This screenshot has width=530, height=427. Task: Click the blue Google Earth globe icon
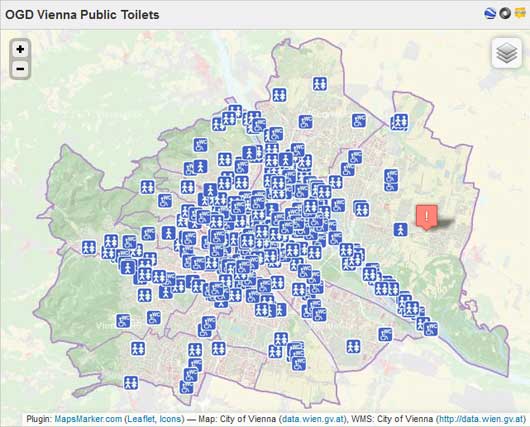tap(490, 14)
